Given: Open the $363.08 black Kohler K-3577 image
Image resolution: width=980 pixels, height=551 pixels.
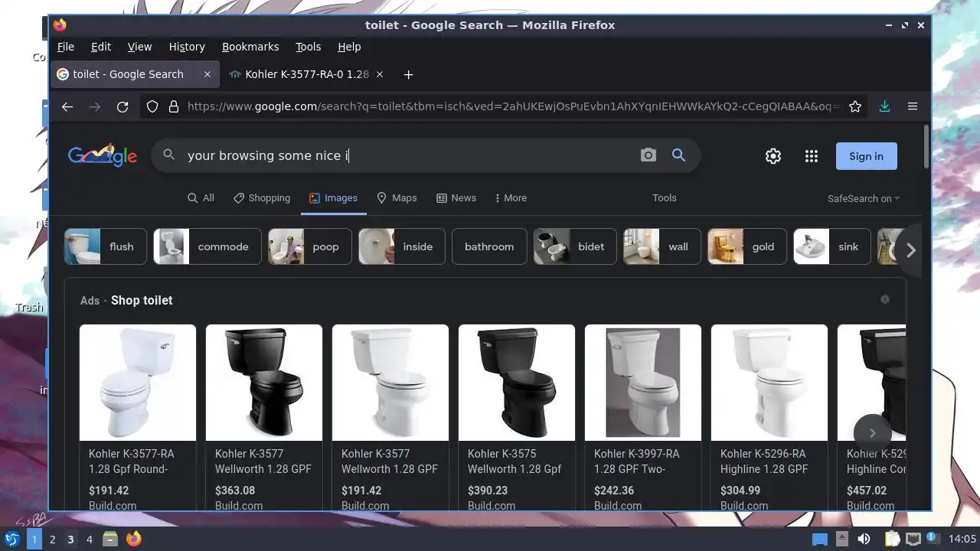Looking at the screenshot, I should [264, 383].
